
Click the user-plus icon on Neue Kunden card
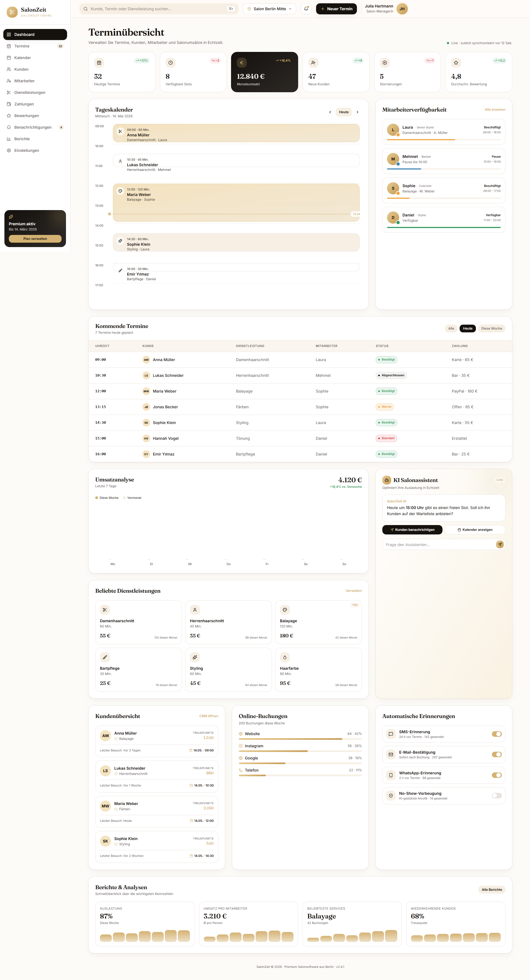tap(313, 63)
